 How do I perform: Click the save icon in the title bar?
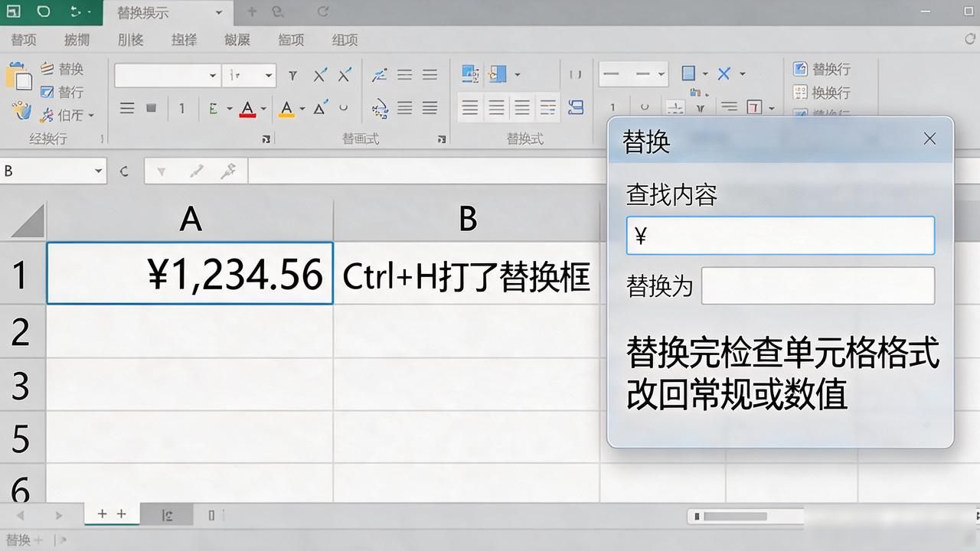click(x=13, y=11)
